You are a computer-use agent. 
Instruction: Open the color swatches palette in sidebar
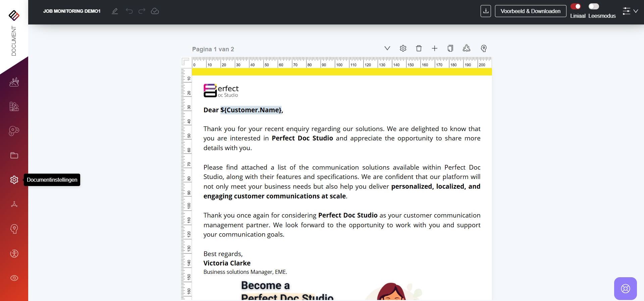click(x=14, y=107)
